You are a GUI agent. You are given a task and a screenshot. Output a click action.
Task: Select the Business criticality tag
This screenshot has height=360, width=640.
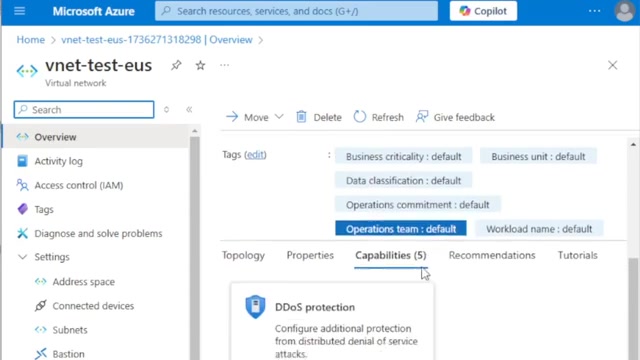coord(403,156)
